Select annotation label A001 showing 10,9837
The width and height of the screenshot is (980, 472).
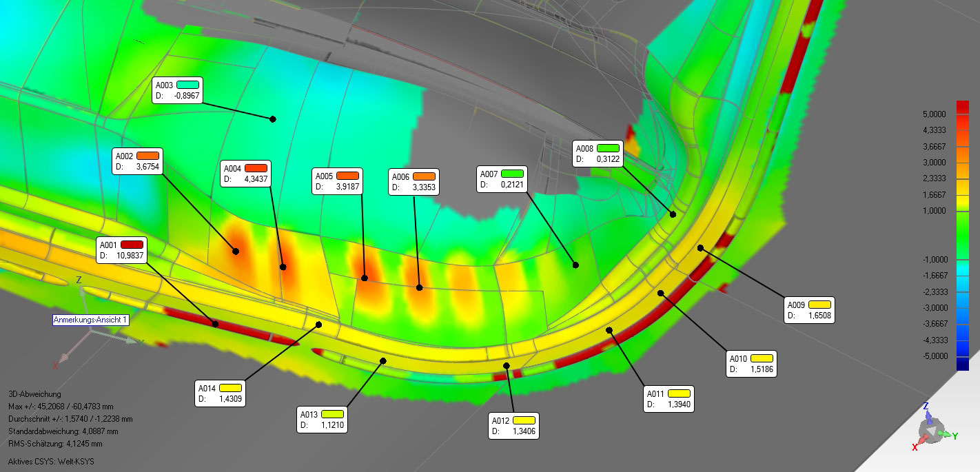click(121, 249)
